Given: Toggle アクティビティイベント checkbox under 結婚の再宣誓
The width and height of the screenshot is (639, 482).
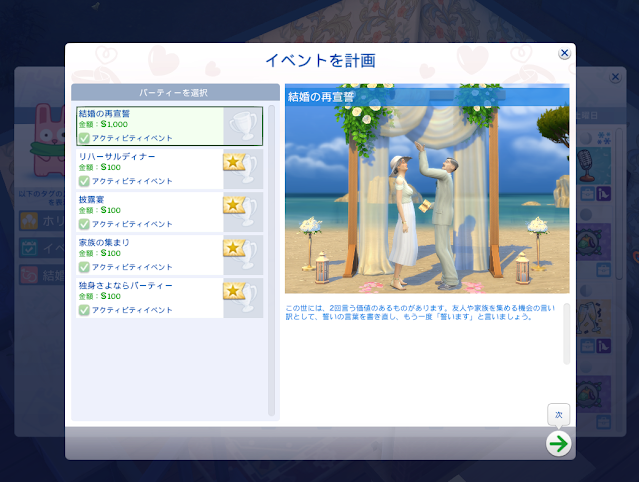Looking at the screenshot, I should point(84,138).
